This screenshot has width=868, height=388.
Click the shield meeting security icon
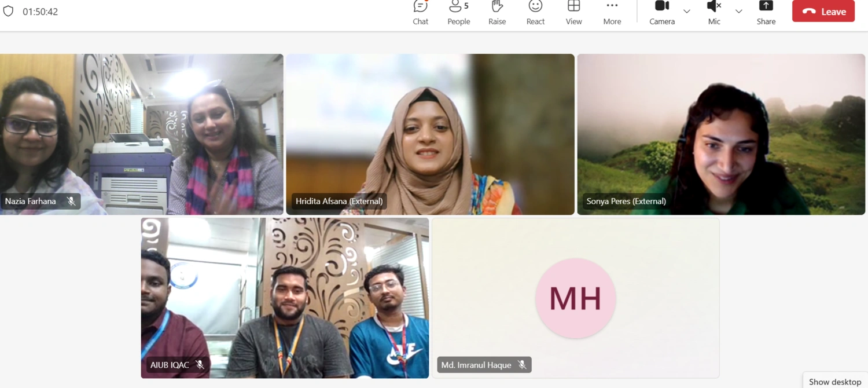pos(8,12)
